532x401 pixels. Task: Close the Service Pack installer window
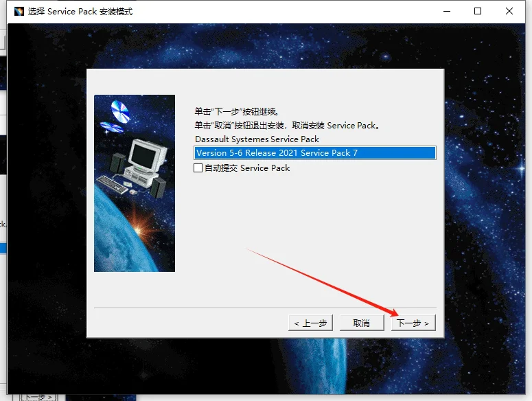coord(509,11)
